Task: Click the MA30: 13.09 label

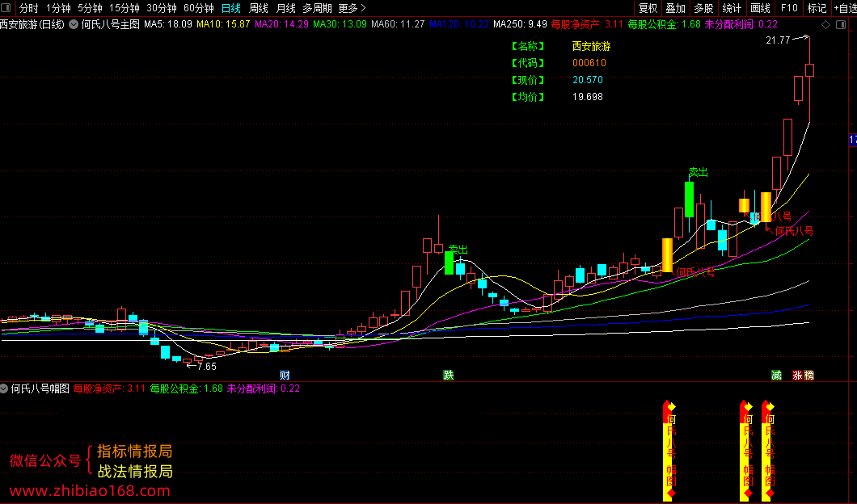Action: pos(340,24)
